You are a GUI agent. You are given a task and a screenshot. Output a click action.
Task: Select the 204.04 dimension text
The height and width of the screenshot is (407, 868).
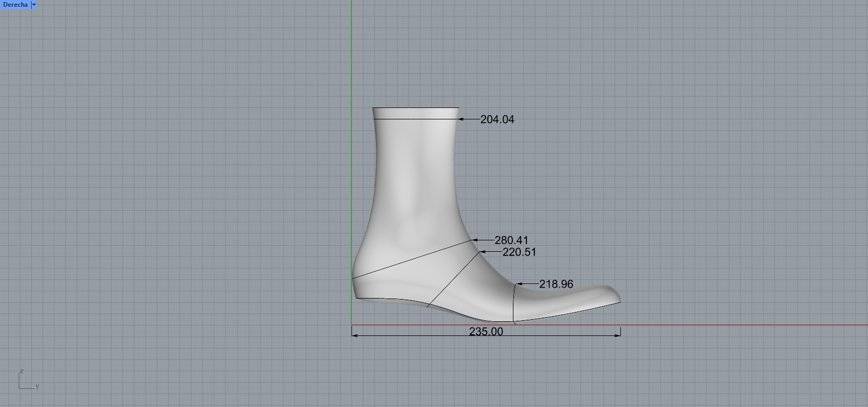(497, 119)
